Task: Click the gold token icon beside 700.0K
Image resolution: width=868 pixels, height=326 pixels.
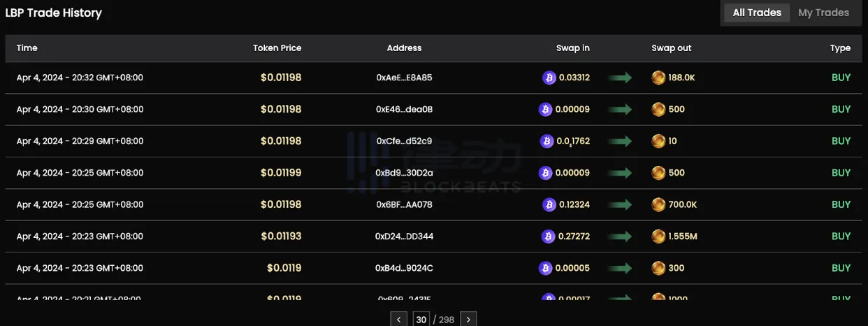Action: (x=658, y=205)
